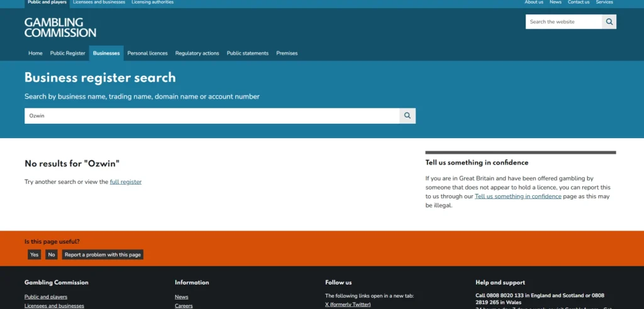
Task: Click the business register search magnifier button
Action: click(x=408, y=116)
